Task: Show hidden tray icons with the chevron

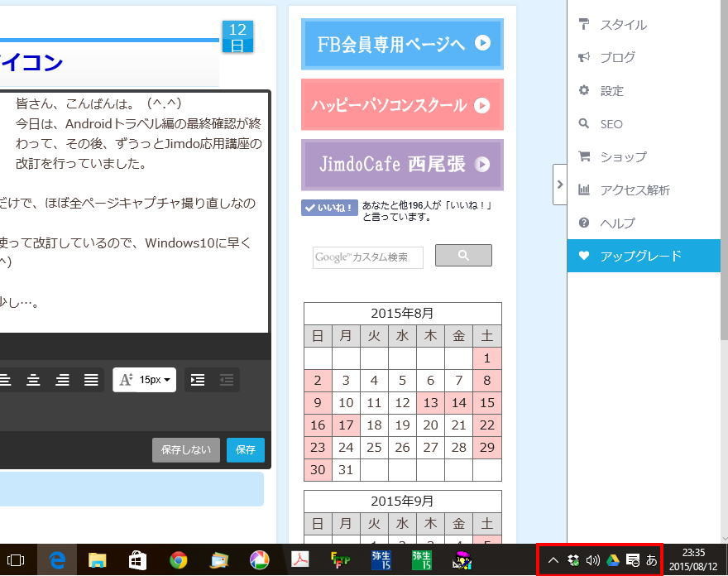Action: tap(553, 560)
